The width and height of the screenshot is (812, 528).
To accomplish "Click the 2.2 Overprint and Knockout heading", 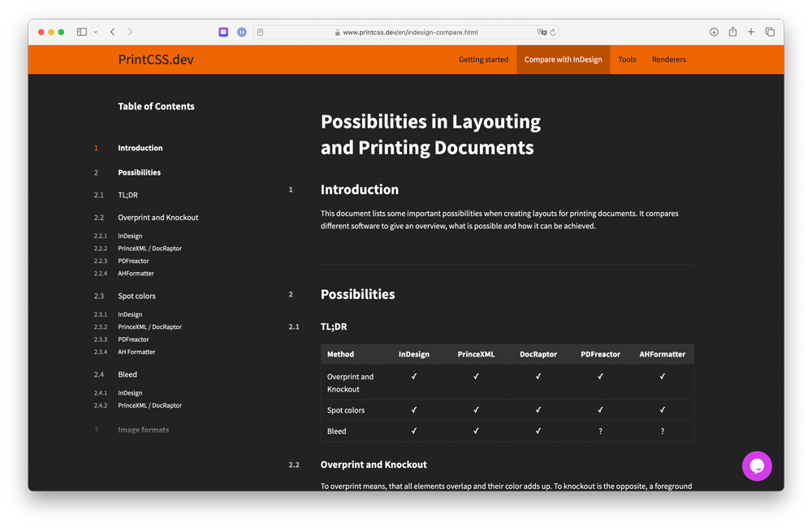I will [x=374, y=465].
